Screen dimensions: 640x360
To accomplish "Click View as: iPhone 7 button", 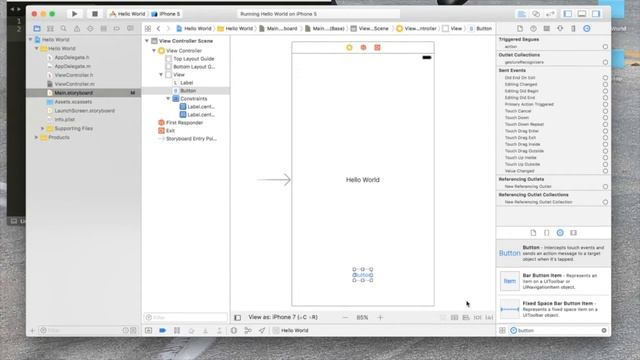I will tap(283, 317).
